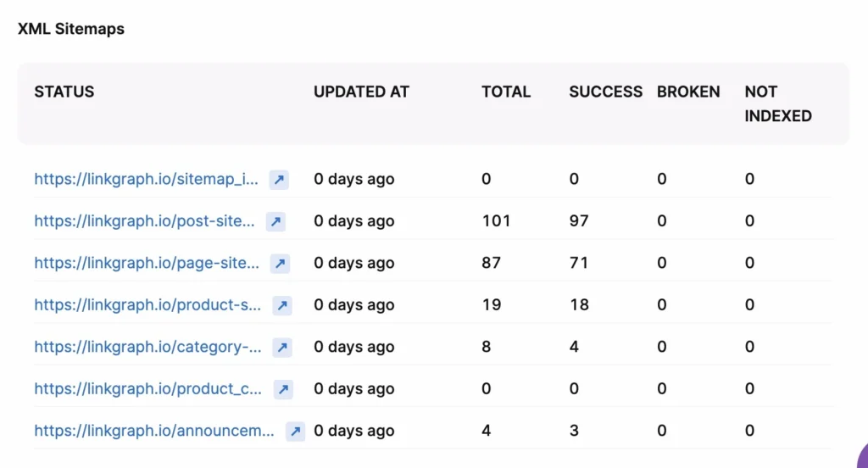The image size is (868, 468).
Task: Follow the linkgraph.io/post-site... link
Action: pyautogui.click(x=144, y=221)
